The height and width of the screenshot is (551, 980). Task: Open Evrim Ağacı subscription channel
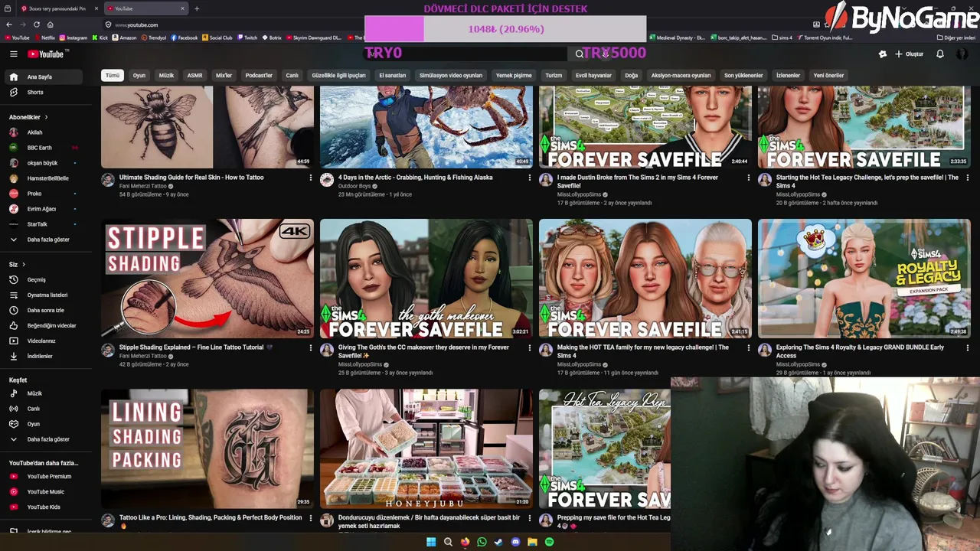click(x=41, y=209)
